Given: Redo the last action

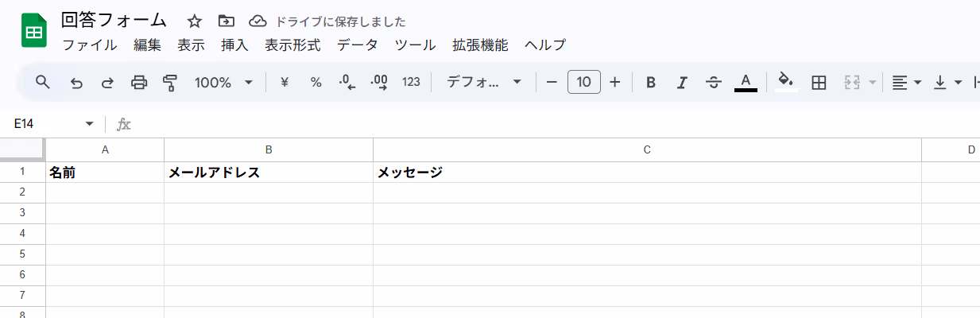Looking at the screenshot, I should click(x=107, y=82).
